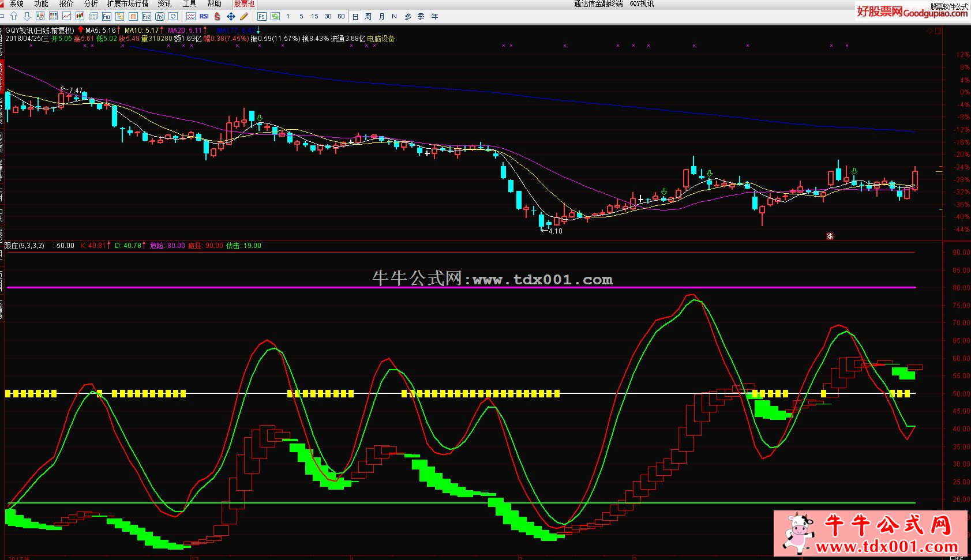
Task: Click the 7.47 high price label
Action: 76,91
